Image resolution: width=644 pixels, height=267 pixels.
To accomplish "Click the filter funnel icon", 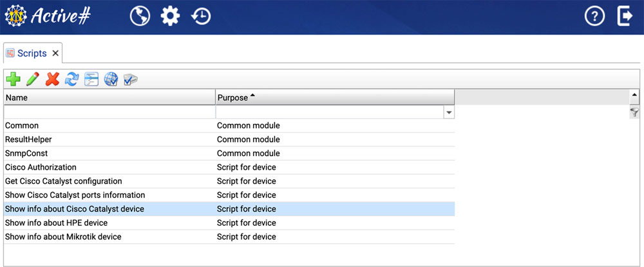I will coord(634,112).
